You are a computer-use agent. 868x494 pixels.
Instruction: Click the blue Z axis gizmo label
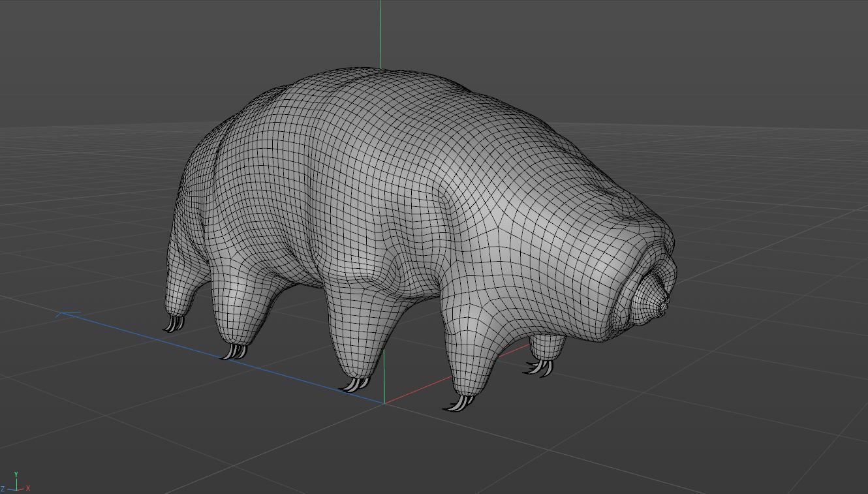click(x=3, y=489)
